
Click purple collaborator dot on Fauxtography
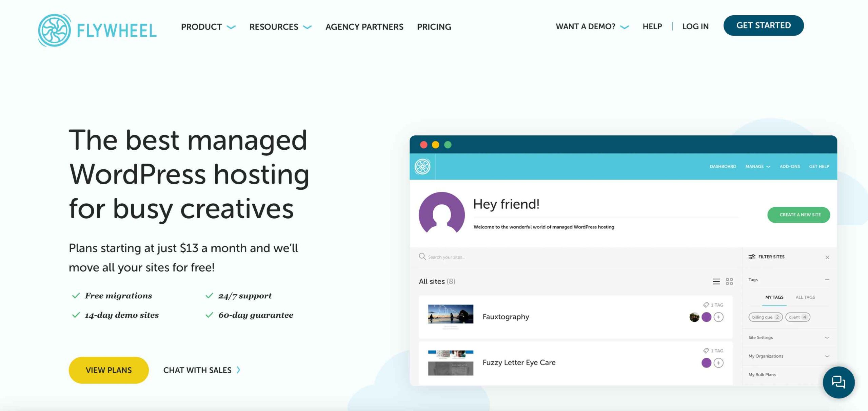pos(706,317)
